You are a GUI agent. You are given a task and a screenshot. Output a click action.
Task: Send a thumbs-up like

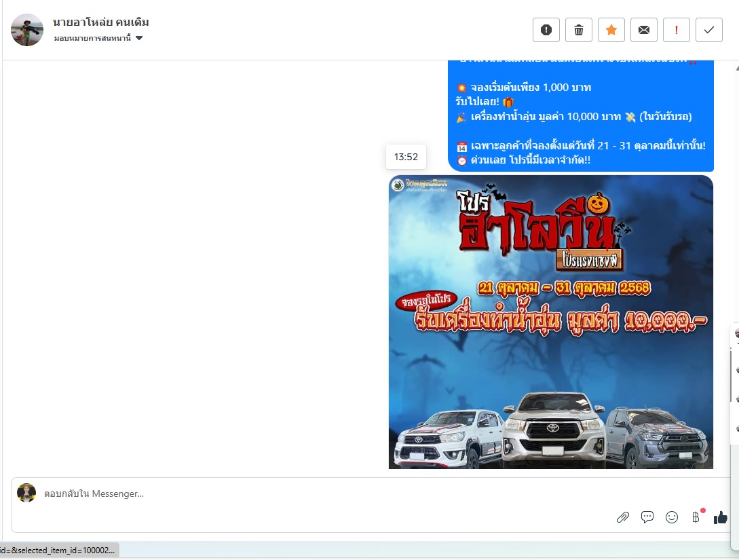720,517
